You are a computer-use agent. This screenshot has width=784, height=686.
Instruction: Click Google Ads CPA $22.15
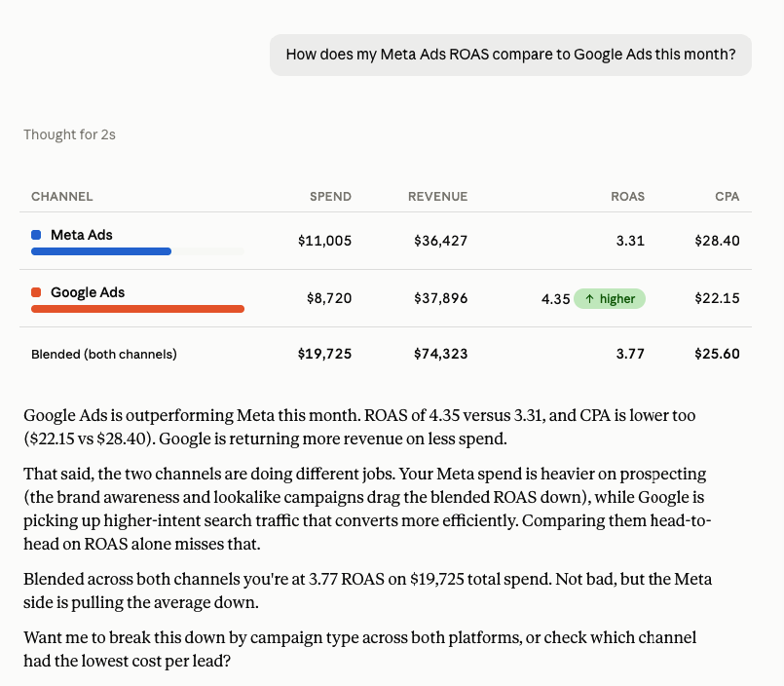pyautogui.click(x=717, y=298)
